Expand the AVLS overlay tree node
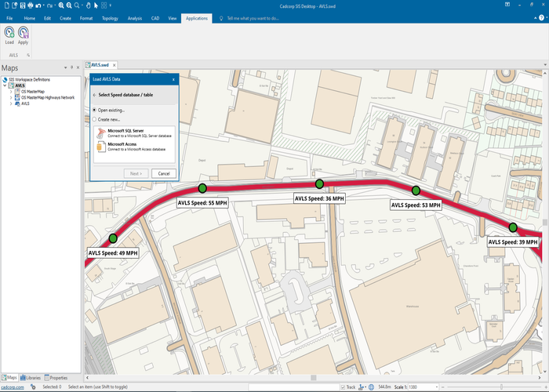Screen dimensions: 549x392 click(11, 103)
